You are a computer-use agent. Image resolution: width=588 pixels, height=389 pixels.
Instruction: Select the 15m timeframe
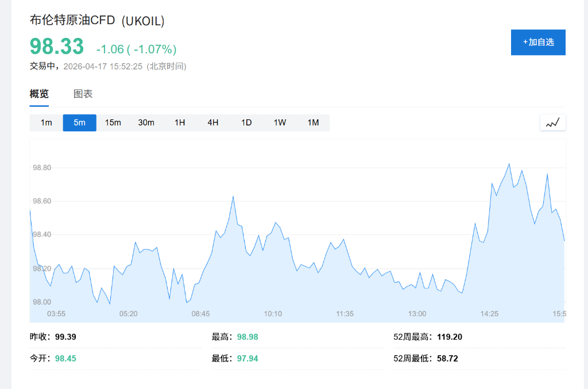[x=113, y=122]
